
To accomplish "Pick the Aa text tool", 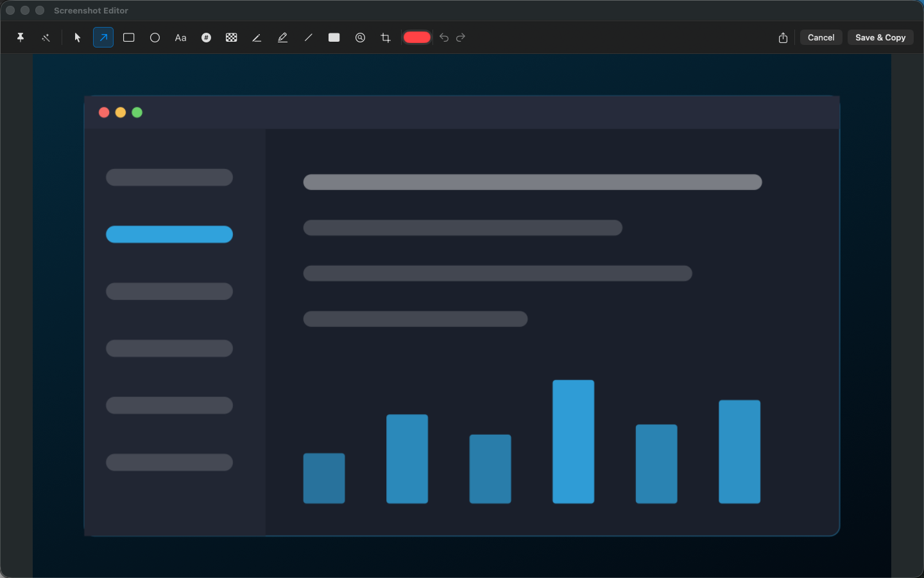I will pyautogui.click(x=180, y=38).
